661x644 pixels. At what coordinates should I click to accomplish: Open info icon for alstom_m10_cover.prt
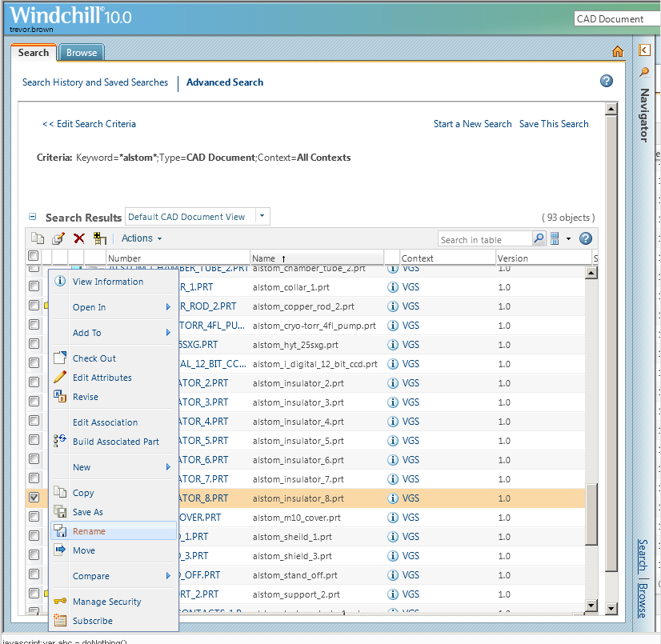[392, 518]
